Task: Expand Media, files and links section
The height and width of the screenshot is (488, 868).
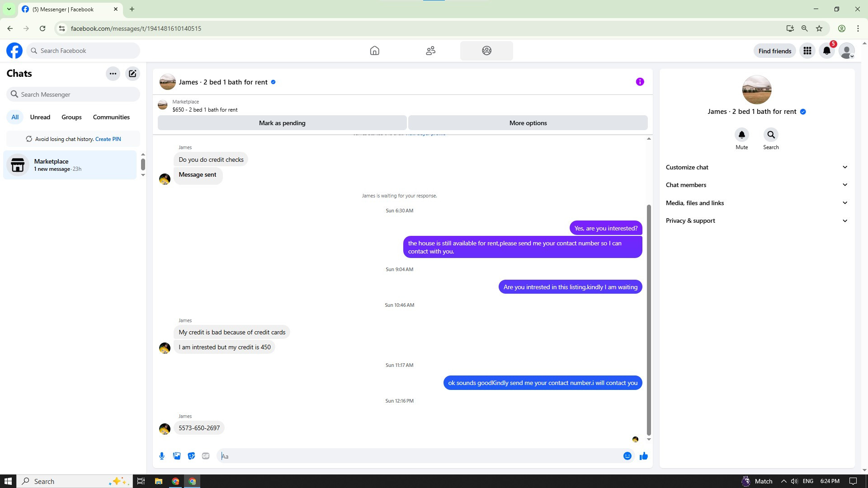Action: (756, 203)
